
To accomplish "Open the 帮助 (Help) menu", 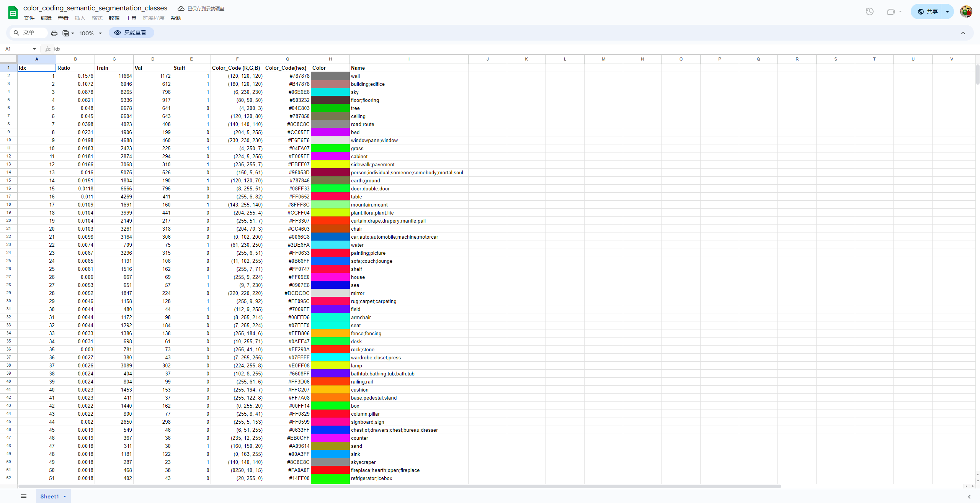I will (x=176, y=18).
